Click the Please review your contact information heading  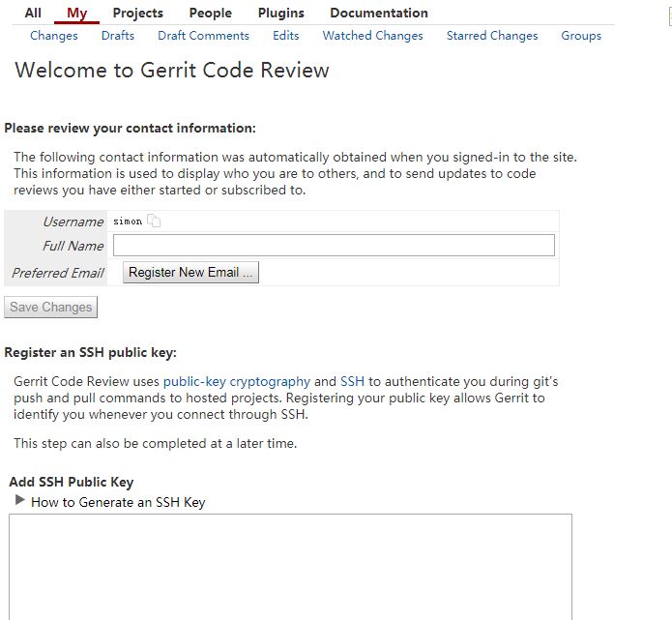[x=130, y=129]
